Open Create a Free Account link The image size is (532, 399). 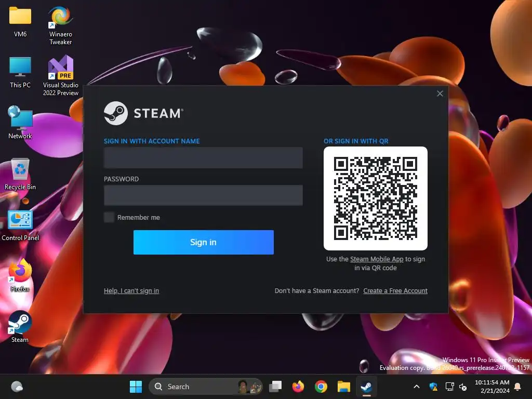pyautogui.click(x=395, y=291)
